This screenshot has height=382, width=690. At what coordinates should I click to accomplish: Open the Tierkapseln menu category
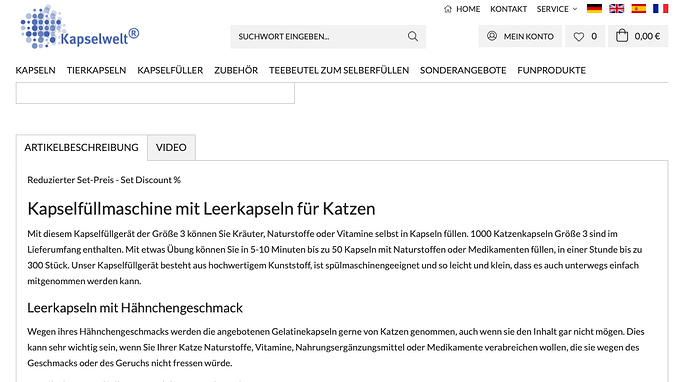pos(96,70)
